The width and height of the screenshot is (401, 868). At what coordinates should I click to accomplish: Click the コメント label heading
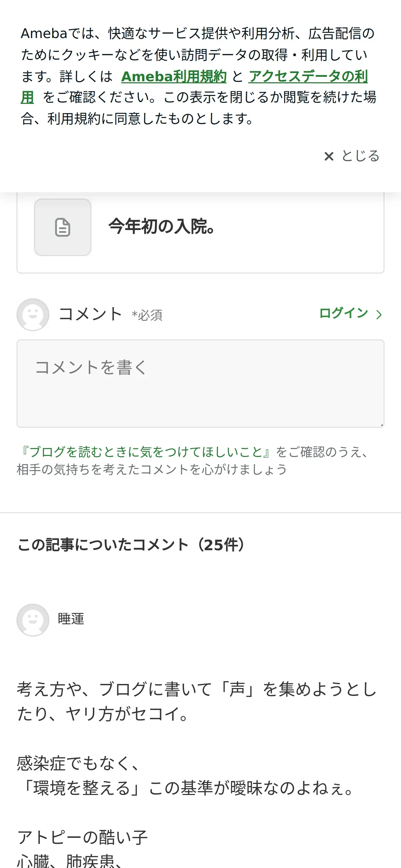(x=90, y=314)
